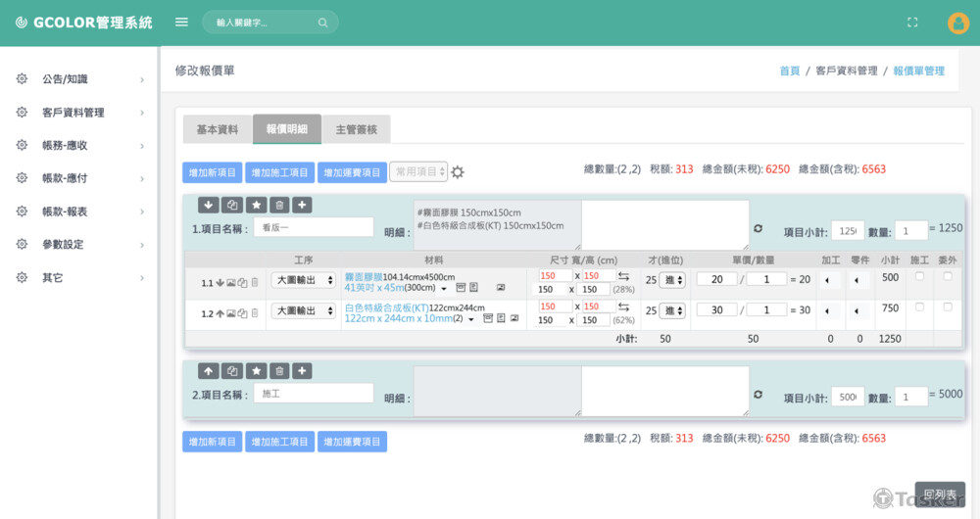Click star icon above item 1 看版一
The image size is (980, 519).
(x=256, y=205)
